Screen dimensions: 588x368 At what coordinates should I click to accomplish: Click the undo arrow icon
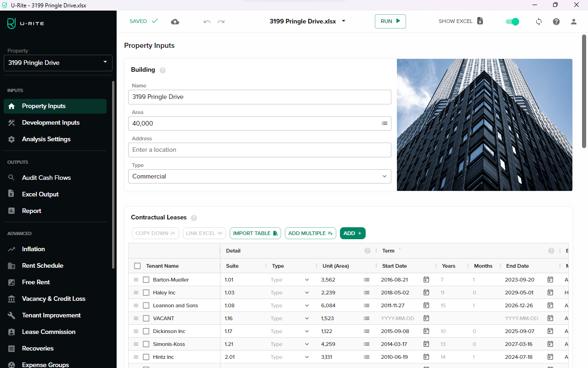click(x=207, y=22)
